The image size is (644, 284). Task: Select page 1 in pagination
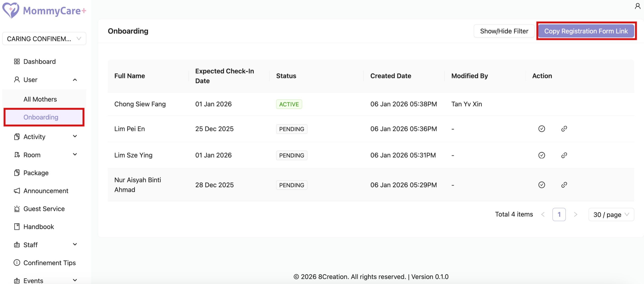[559, 214]
